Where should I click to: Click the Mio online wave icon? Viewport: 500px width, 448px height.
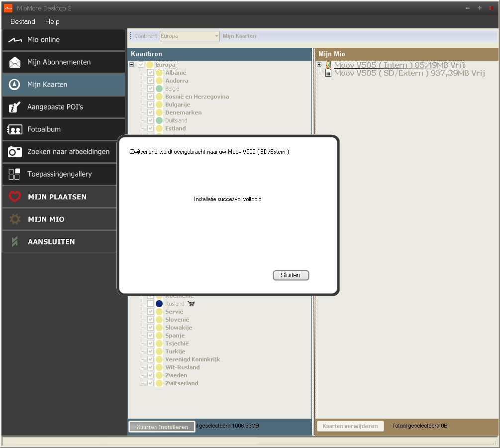pyautogui.click(x=14, y=40)
